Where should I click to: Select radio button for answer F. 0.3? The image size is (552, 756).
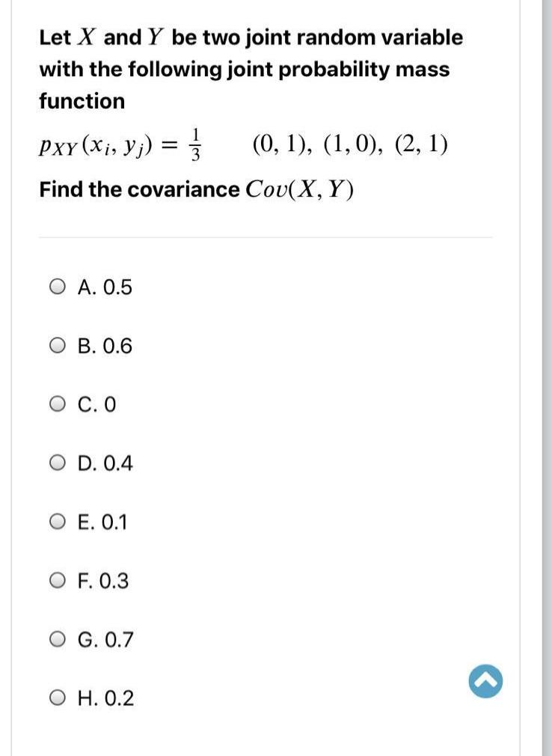tap(57, 580)
